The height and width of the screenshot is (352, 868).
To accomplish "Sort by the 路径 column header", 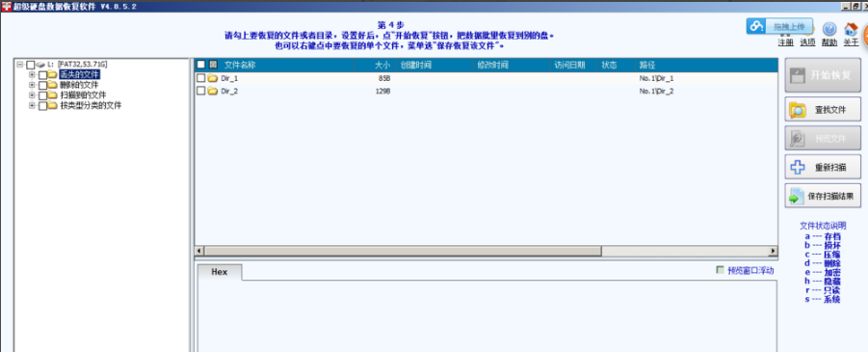I will click(647, 65).
